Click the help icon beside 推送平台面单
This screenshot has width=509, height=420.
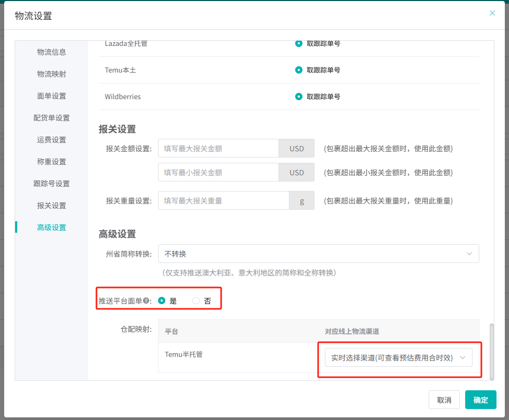coord(147,301)
